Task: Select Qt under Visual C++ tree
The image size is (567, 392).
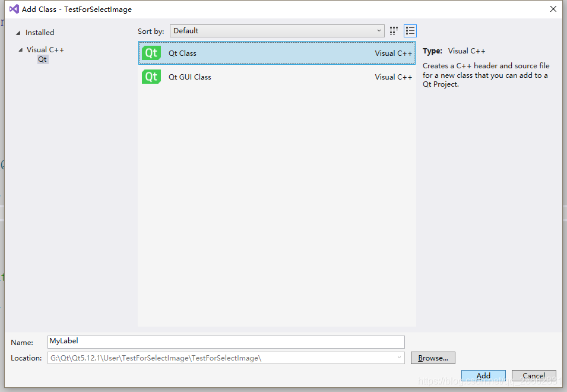Action: 42,59
